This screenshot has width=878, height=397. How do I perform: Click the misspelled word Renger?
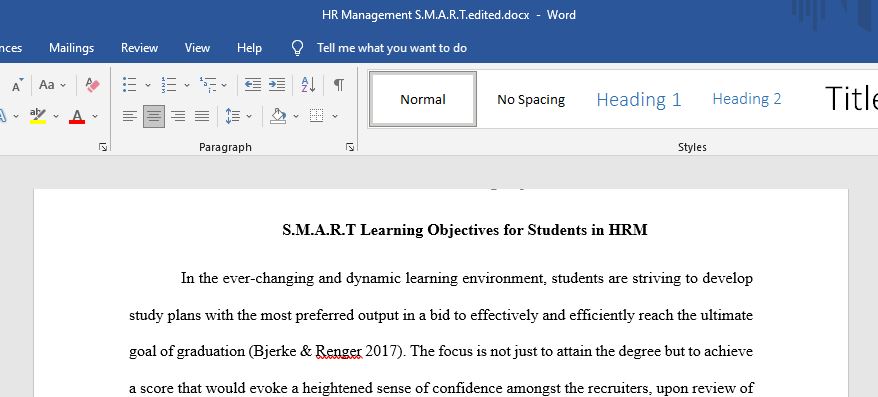339,352
